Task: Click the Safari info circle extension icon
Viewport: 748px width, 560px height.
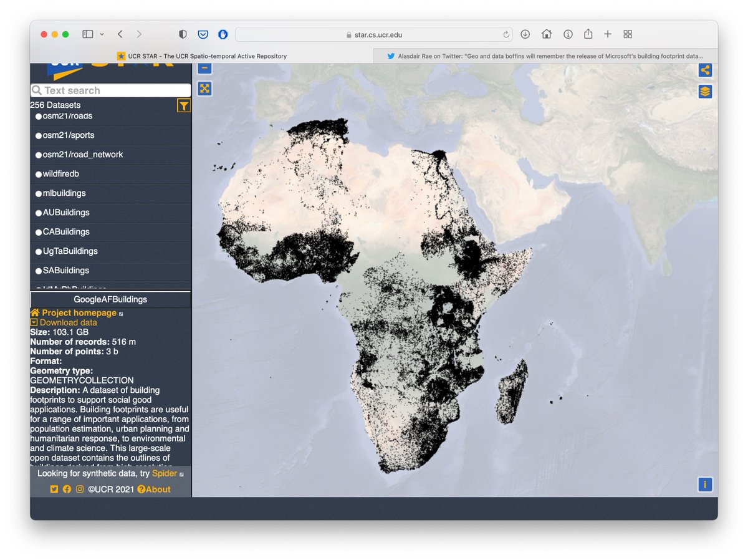Action: click(x=568, y=34)
